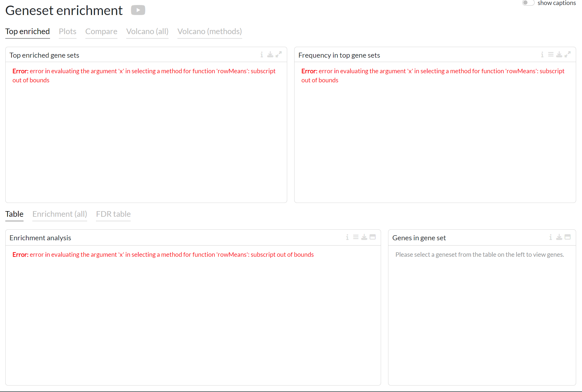Switch to the Plots tab

(x=67, y=31)
